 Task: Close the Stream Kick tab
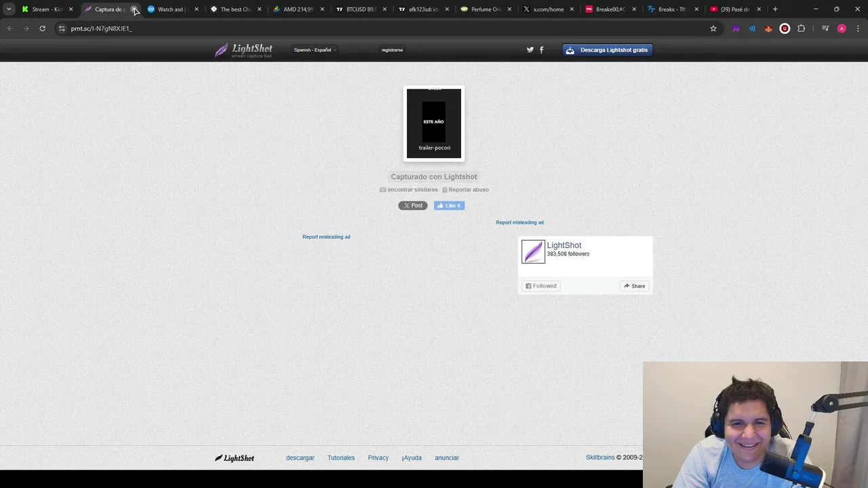71,9
